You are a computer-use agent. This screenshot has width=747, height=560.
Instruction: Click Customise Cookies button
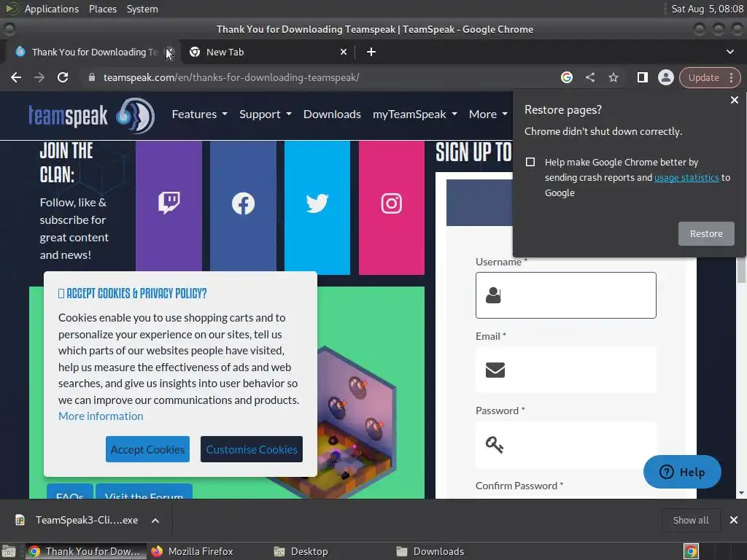pyautogui.click(x=252, y=449)
